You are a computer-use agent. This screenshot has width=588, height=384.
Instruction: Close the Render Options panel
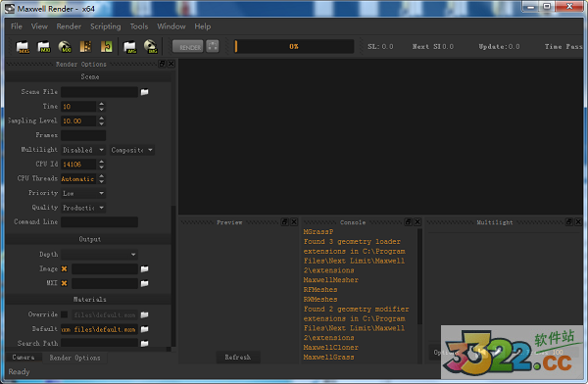pos(171,64)
